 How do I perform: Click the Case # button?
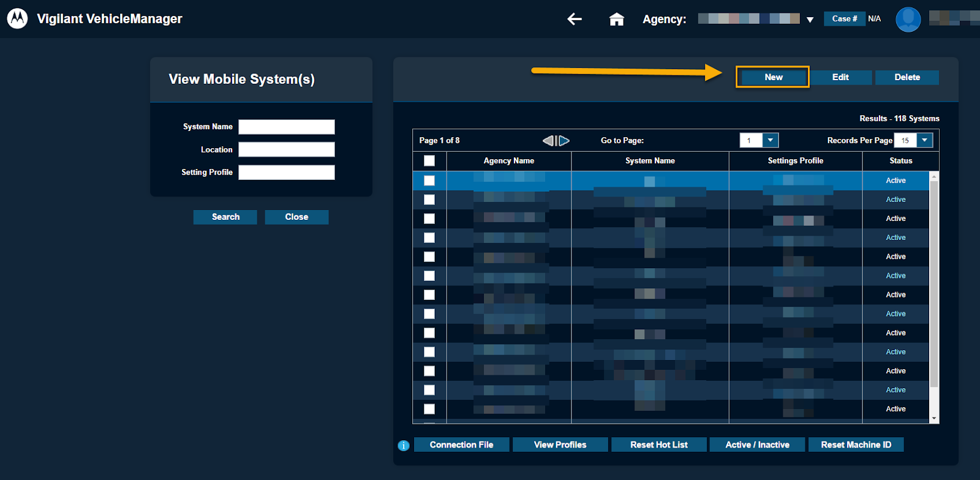(x=845, y=19)
